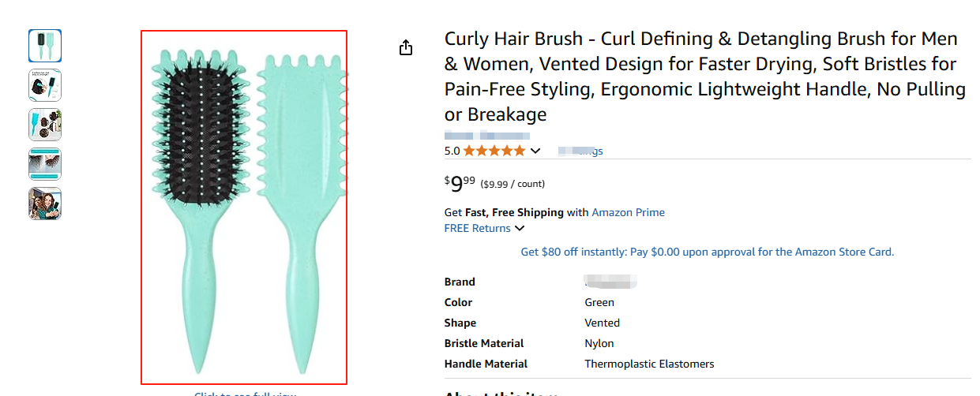
Task: Click the Curly Hair Brush product title
Action: pos(704,77)
